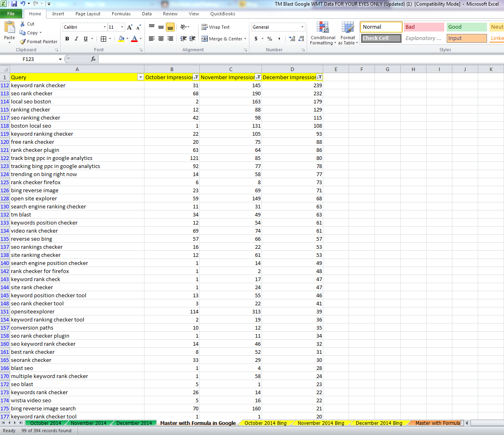The image size is (504, 435).
Task: Open Format as Table gallery
Action: [x=348, y=33]
